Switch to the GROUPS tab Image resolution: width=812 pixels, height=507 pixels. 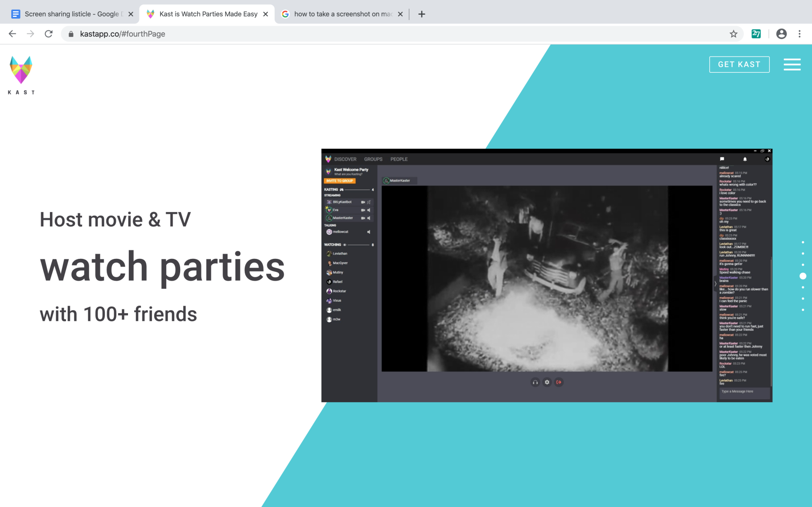pos(373,159)
